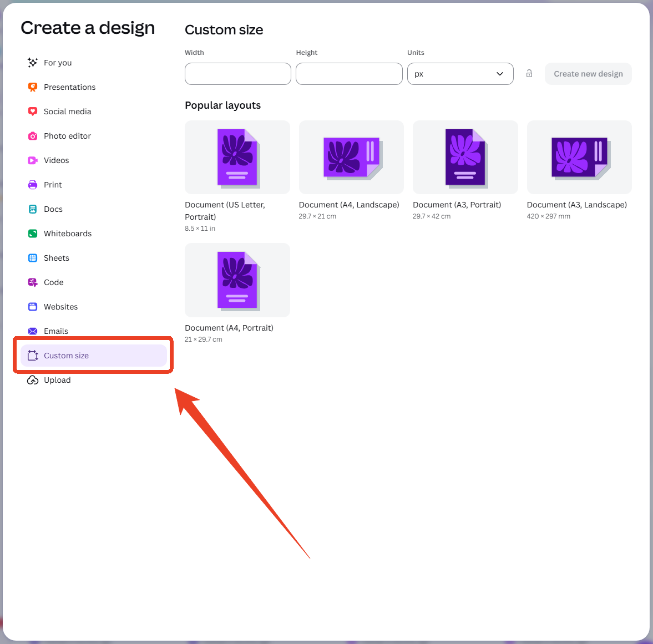Open the For you category
The width and height of the screenshot is (653, 644).
point(58,63)
